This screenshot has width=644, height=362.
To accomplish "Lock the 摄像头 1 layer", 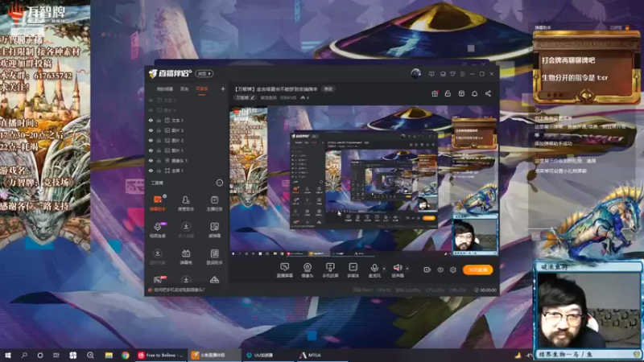I will pyautogui.click(x=159, y=160).
